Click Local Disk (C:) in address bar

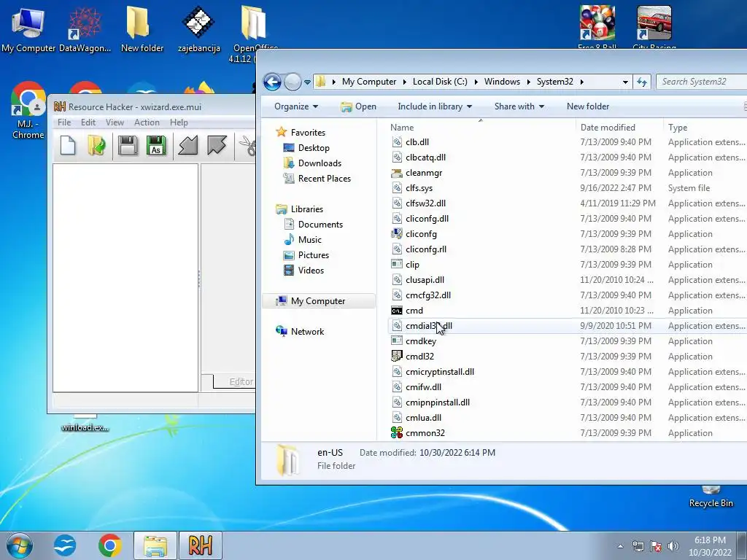[x=440, y=82]
